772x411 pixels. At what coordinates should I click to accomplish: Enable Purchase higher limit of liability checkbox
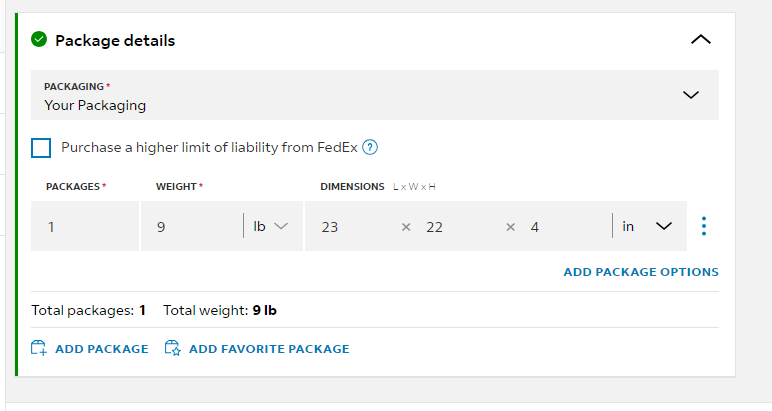41,148
